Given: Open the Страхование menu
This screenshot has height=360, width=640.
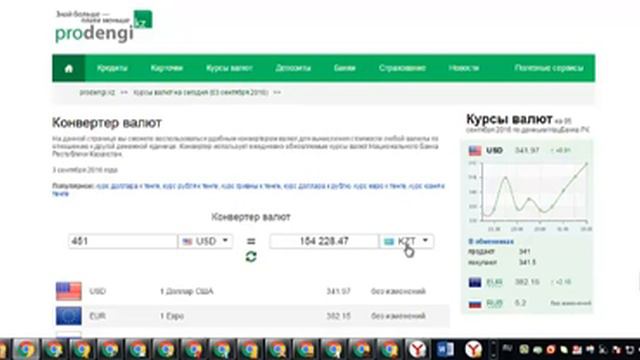Looking at the screenshot, I should [x=402, y=68].
